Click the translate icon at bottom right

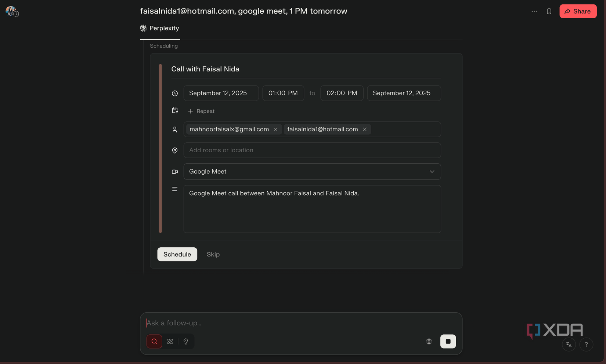(x=569, y=344)
